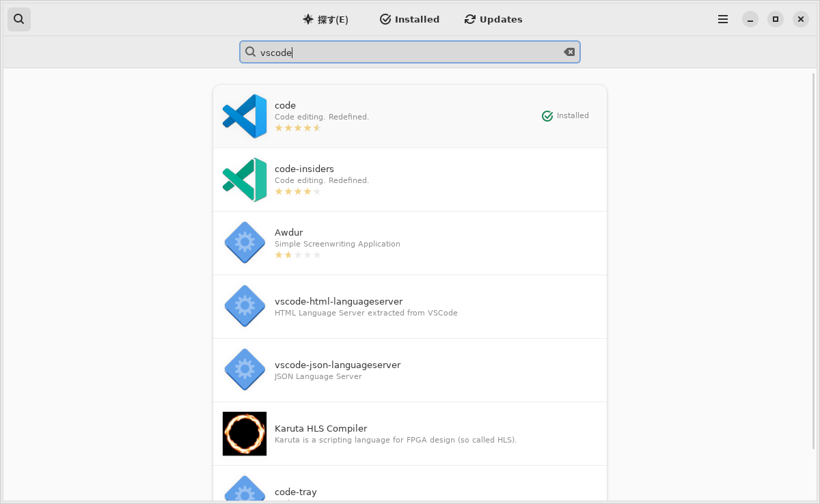Open the Karuta HLS Compiler fire-ring thumbnail
Viewport: 820px width, 504px height.
pos(245,434)
